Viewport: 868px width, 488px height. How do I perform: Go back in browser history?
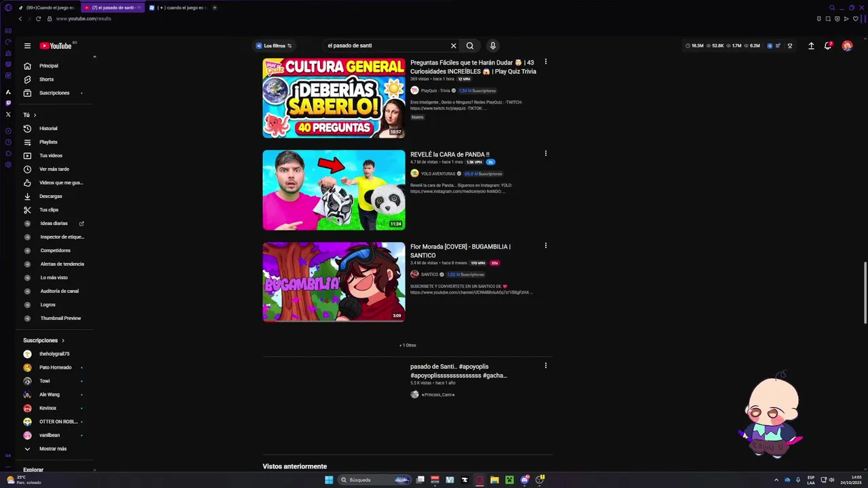pyautogui.click(x=20, y=18)
